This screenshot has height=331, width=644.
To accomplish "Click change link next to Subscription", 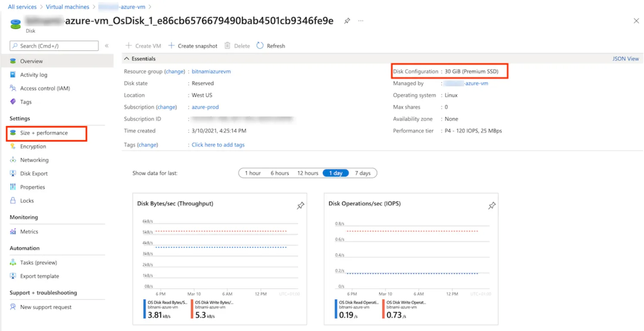I will 166,107.
